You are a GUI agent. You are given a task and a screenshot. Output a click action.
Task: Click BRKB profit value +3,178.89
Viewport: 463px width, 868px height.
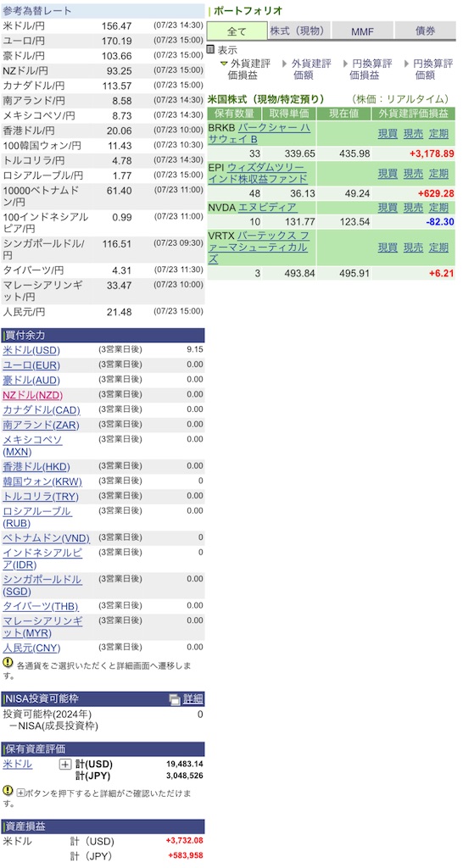click(x=432, y=153)
